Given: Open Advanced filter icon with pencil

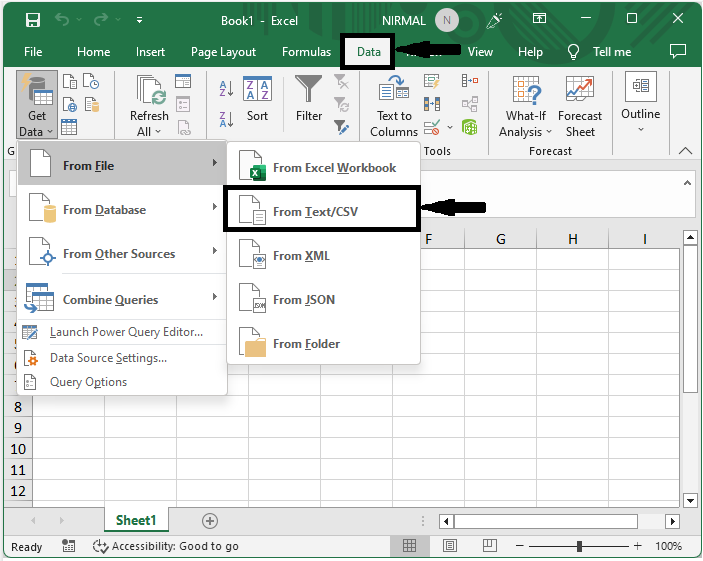Looking at the screenshot, I should click(341, 127).
